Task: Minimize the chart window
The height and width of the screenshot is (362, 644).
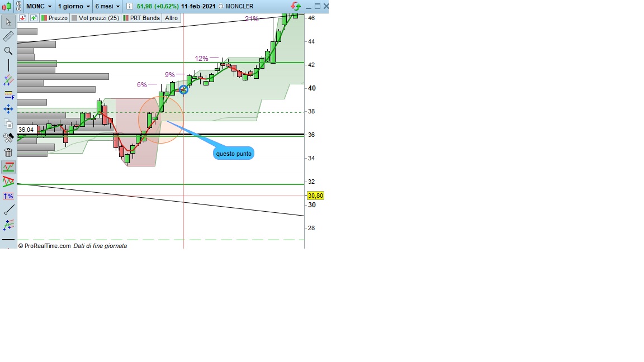Action: (x=309, y=7)
